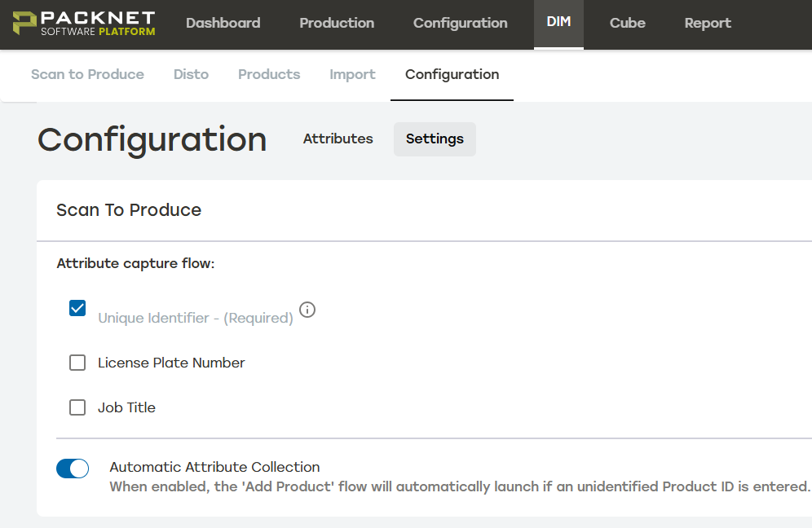The width and height of the screenshot is (812, 528).
Task: Open the Cube section
Action: coord(627,23)
